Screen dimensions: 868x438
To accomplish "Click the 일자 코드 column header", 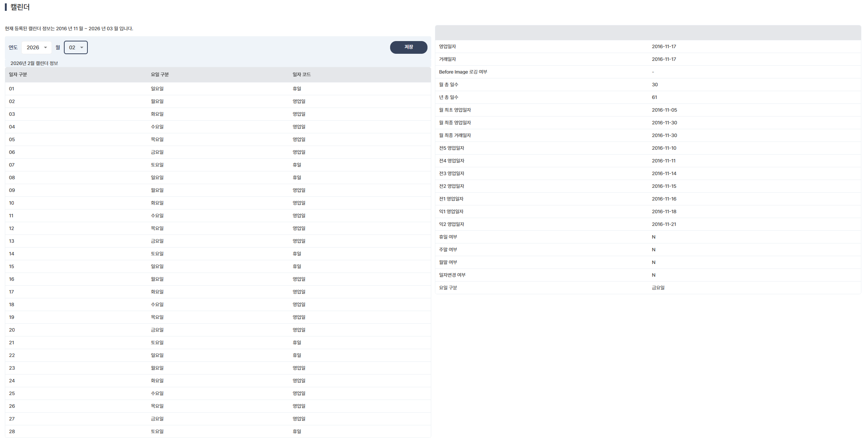I will pos(302,75).
